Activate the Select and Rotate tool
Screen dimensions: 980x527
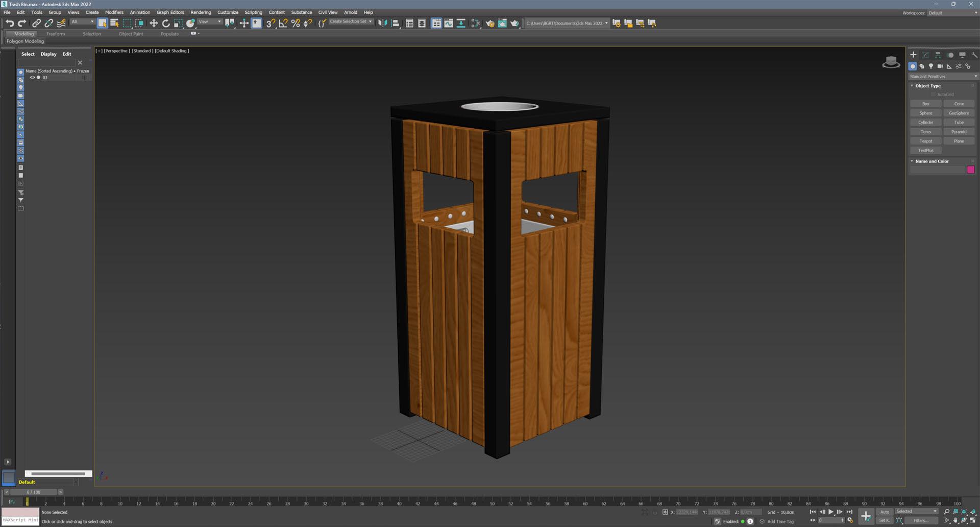pyautogui.click(x=166, y=23)
